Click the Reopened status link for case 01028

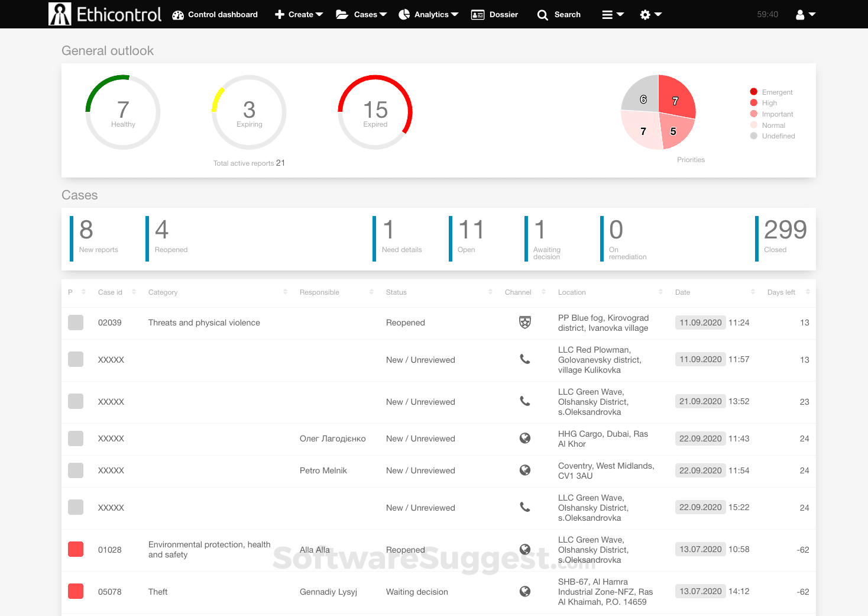(405, 549)
